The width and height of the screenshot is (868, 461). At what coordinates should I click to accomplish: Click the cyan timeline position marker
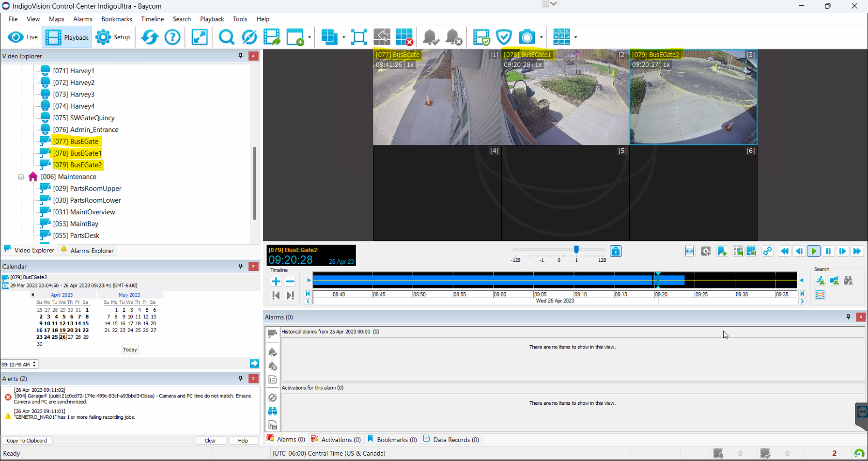point(658,280)
